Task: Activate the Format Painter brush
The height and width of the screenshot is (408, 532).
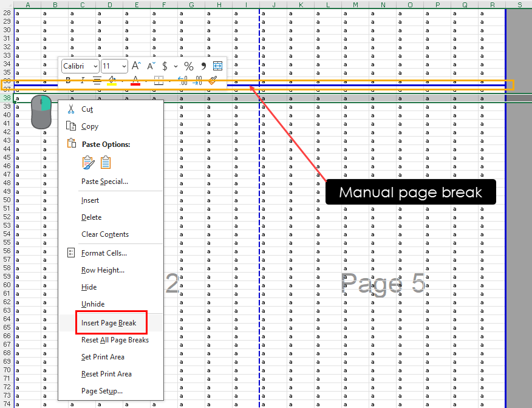Action: pos(213,81)
